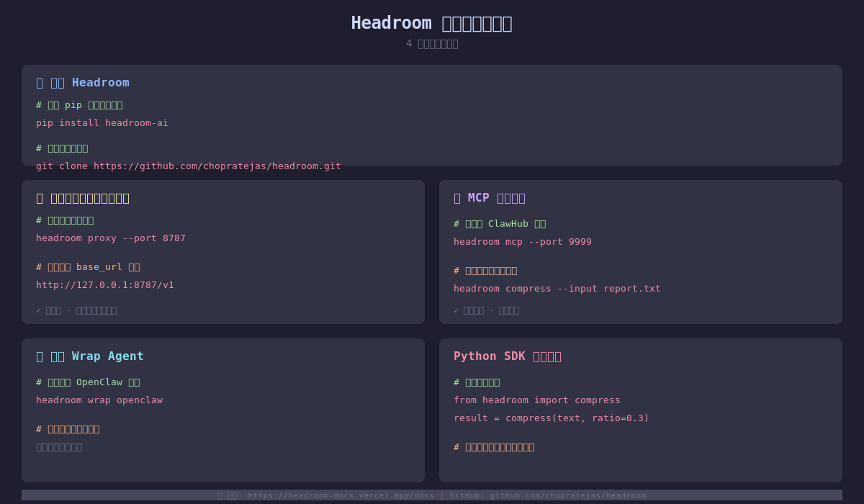This screenshot has width=864, height=504.
Task: Click the comment line mentioning pip
Action: 79,105
